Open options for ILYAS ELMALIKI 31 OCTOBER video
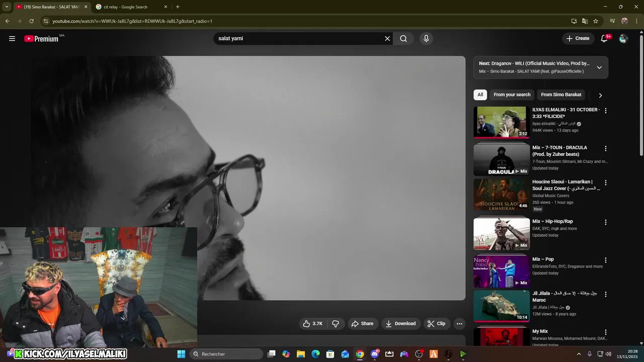Viewport: 644px width, 362px height. [606, 111]
